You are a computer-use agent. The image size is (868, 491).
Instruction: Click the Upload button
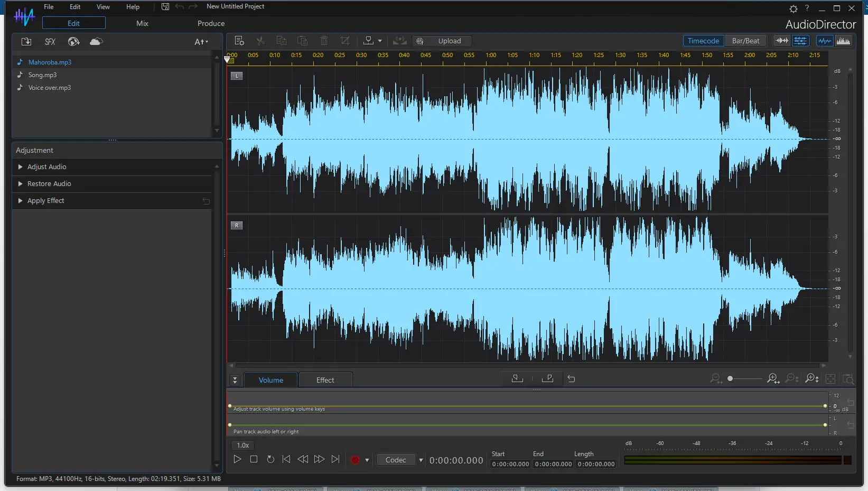pos(449,41)
